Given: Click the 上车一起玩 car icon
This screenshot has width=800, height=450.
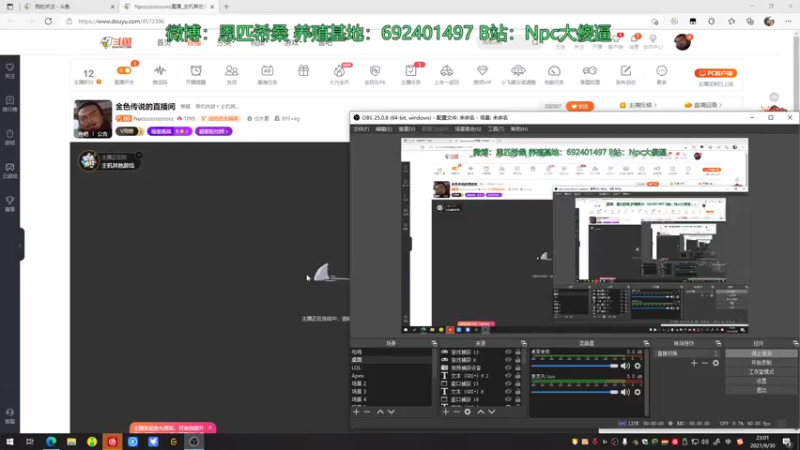Looking at the screenshot, I should pos(446,70).
